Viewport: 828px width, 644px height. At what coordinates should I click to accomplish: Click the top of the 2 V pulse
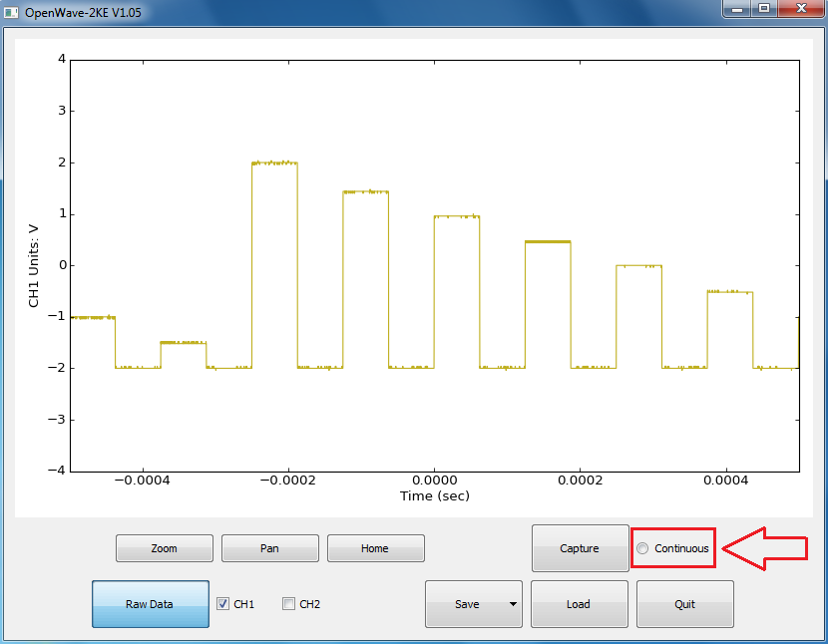[x=274, y=162]
